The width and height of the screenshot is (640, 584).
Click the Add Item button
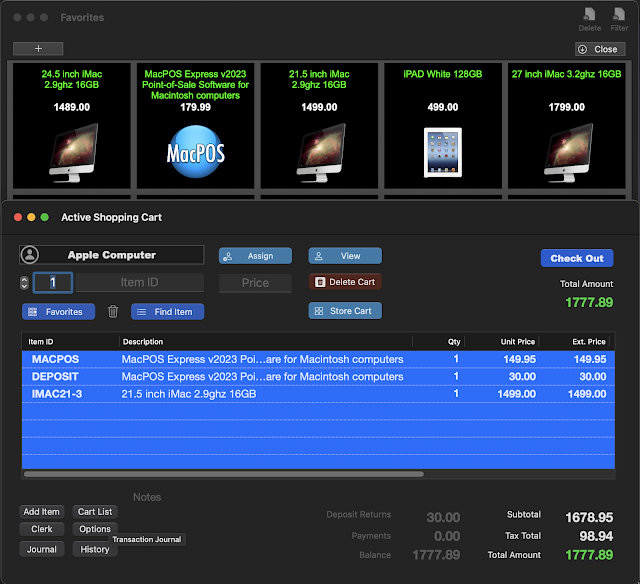pyautogui.click(x=42, y=512)
